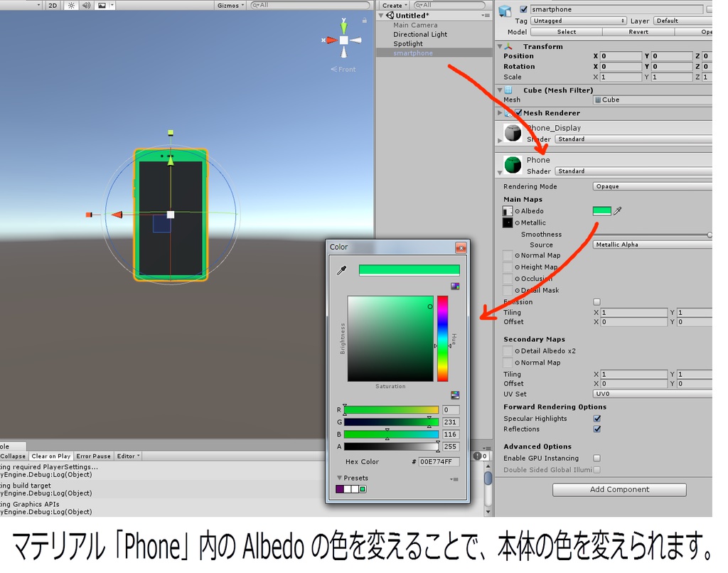
Task: Click the Phone_Display material sphere preview
Action: 513,131
